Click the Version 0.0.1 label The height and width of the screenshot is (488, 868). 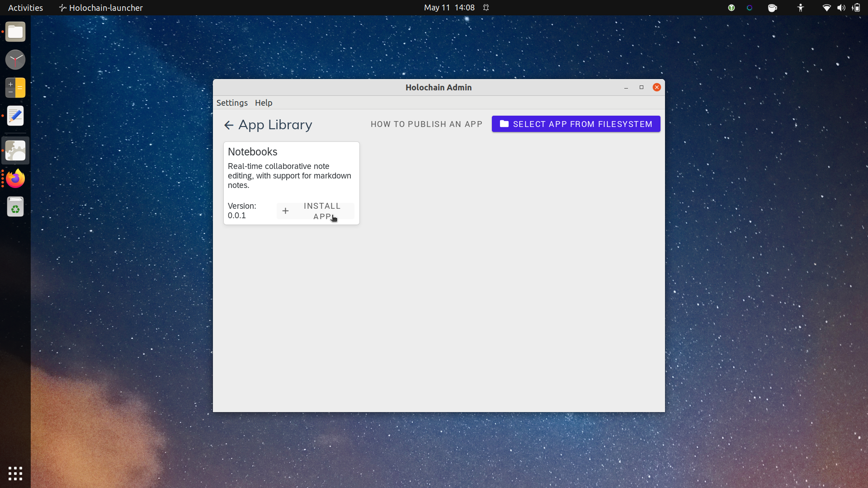point(242,211)
